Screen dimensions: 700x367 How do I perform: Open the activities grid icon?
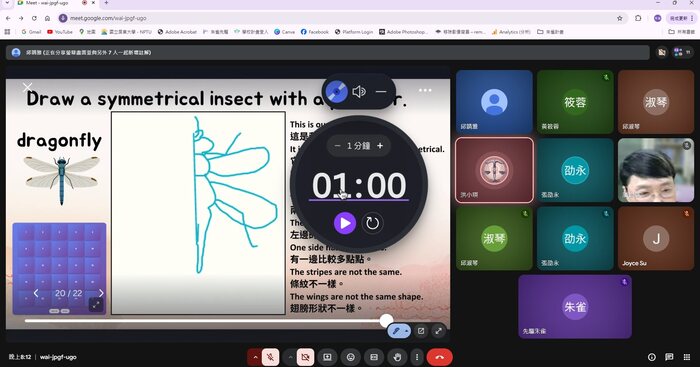[x=687, y=357]
